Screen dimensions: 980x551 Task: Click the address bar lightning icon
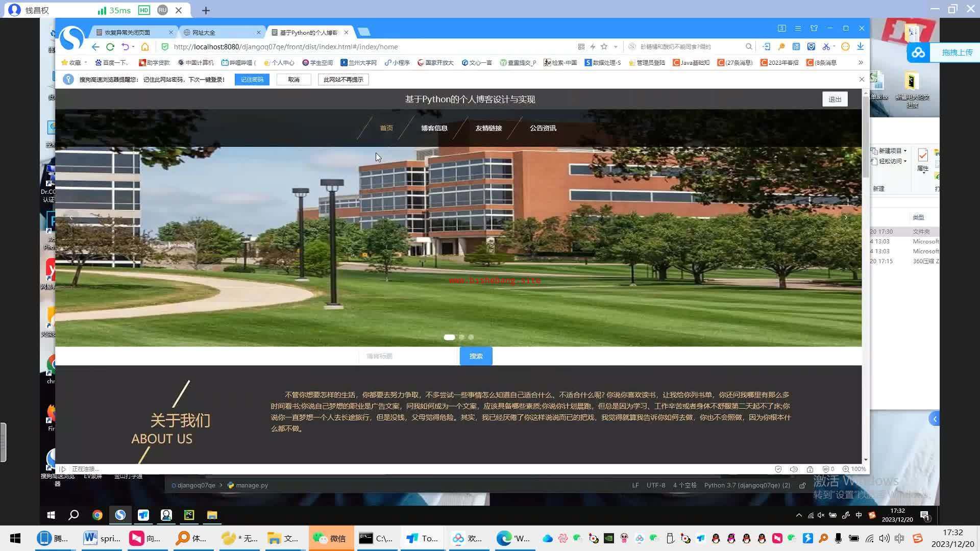click(x=593, y=46)
